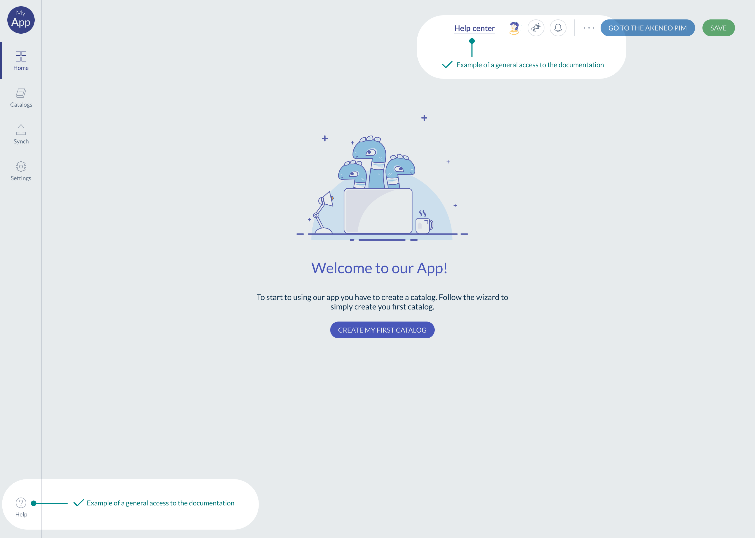Click the Help center link
Screen dimensions: 756x538
point(474,28)
